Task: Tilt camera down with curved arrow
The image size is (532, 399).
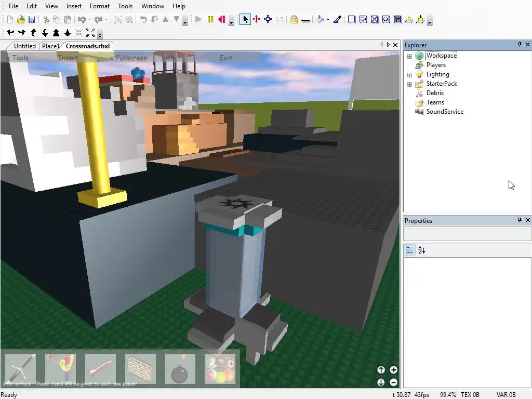Action: 45,33
